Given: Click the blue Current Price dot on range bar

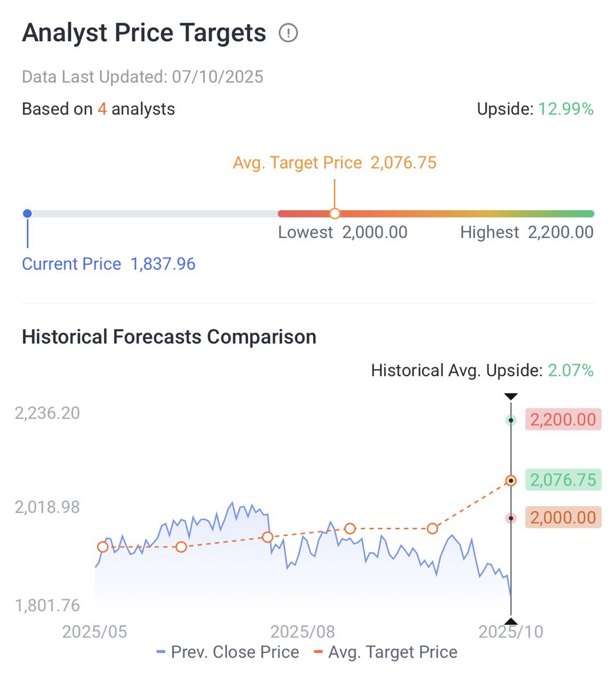Looking at the screenshot, I should coord(27,213).
